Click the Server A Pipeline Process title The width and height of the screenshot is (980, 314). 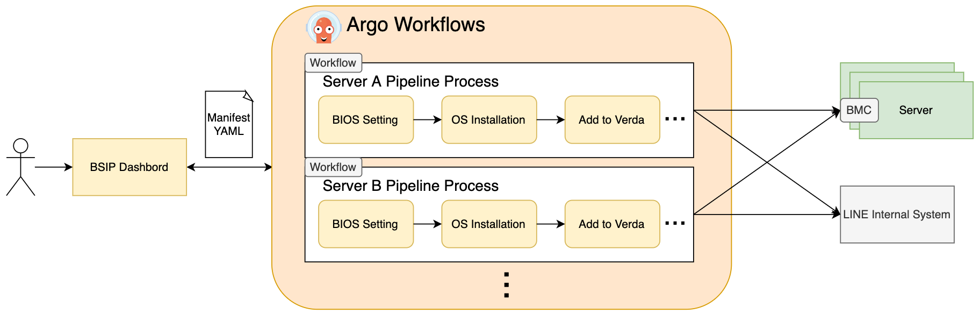tap(410, 82)
